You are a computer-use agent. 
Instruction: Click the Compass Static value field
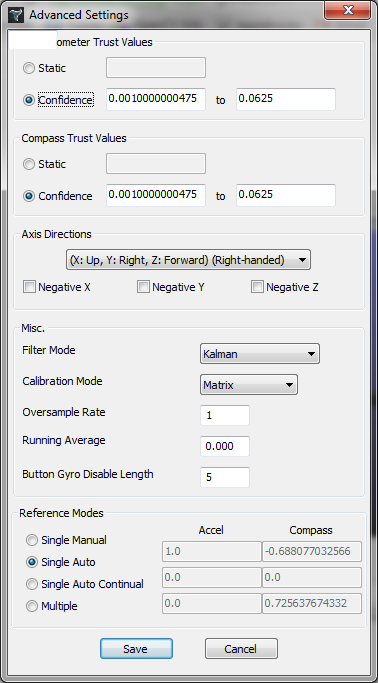coord(156,163)
